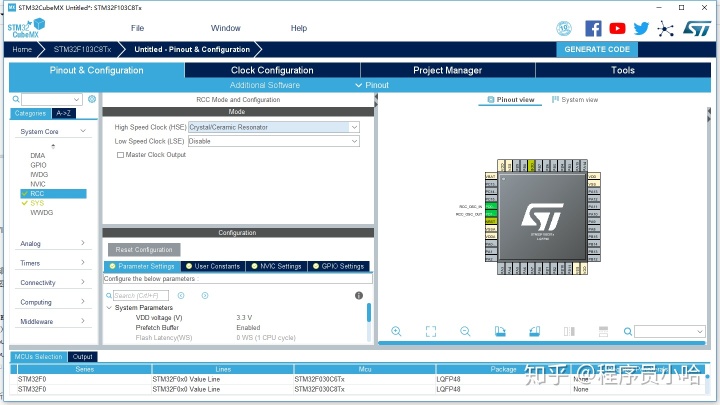Click the parameter search input field
This screenshot has height=405, width=720.
(x=141, y=296)
